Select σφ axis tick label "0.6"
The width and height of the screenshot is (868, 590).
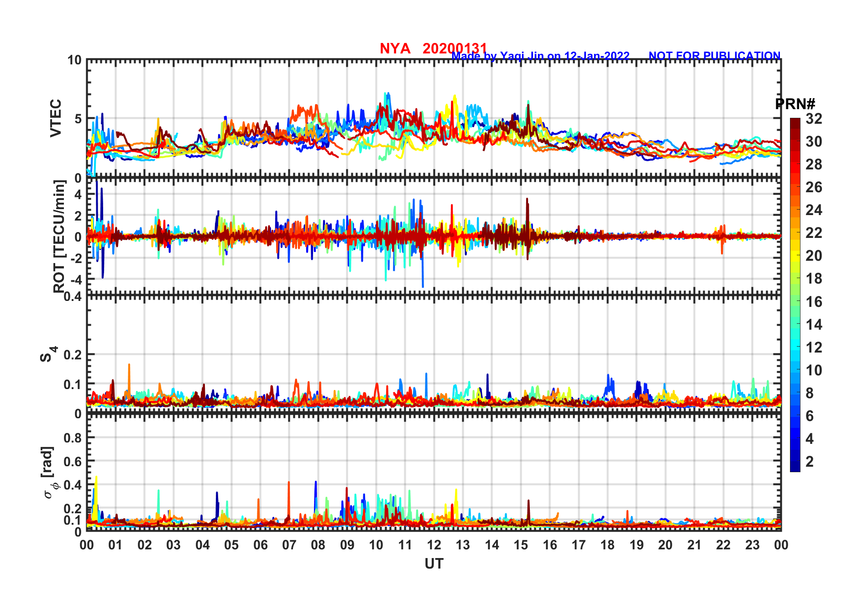(x=73, y=462)
